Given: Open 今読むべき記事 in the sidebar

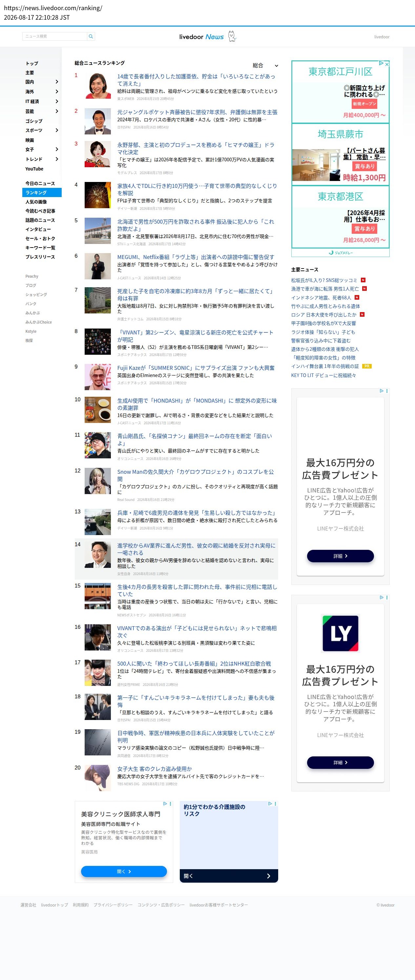Looking at the screenshot, I should pos(40,211).
